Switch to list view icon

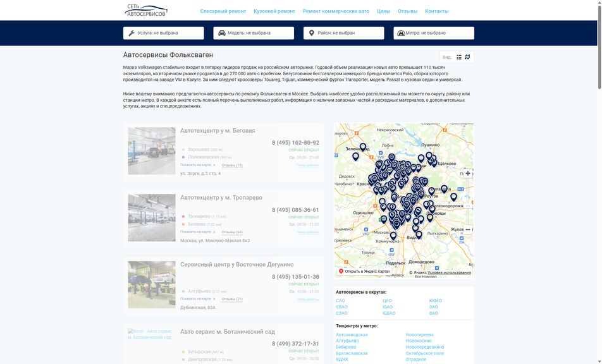pyautogui.click(x=459, y=57)
